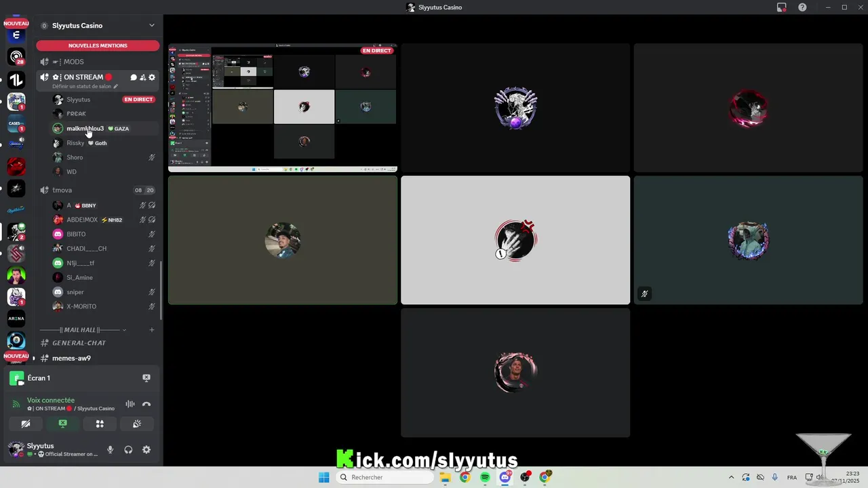This screenshot has width=868, height=488.
Task: Click the Rechercher taskbar search box
Action: (384, 477)
